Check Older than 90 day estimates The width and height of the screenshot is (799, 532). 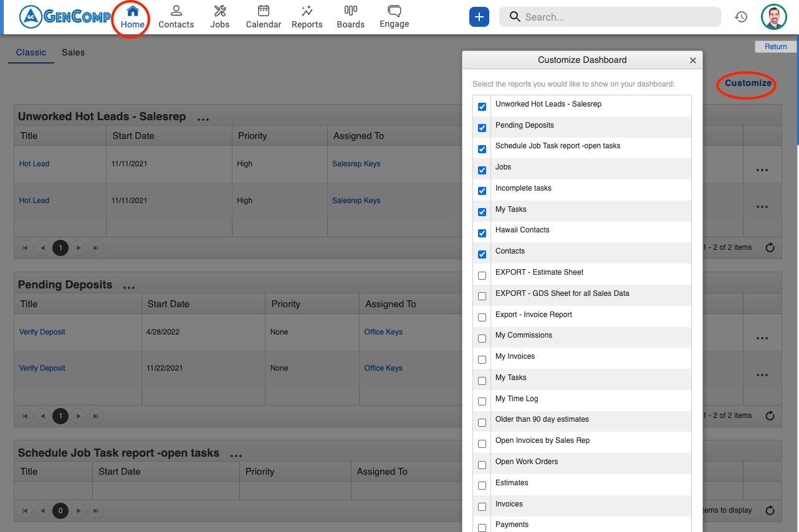pyautogui.click(x=482, y=422)
